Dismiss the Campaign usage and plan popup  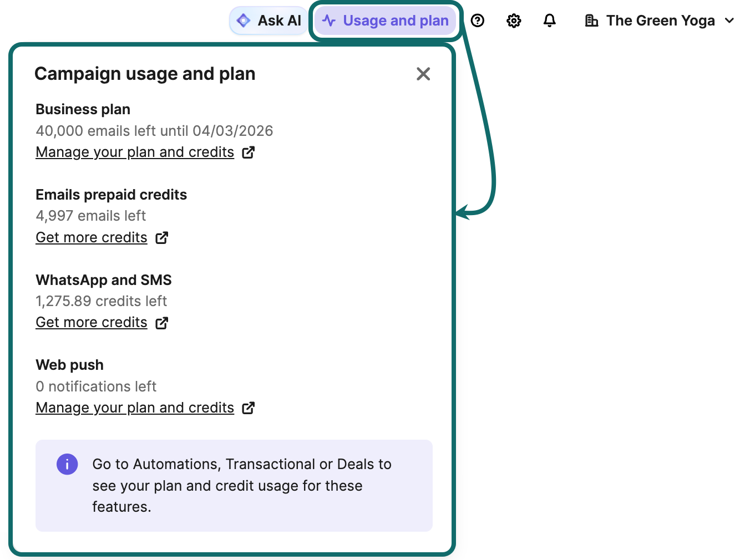(423, 73)
